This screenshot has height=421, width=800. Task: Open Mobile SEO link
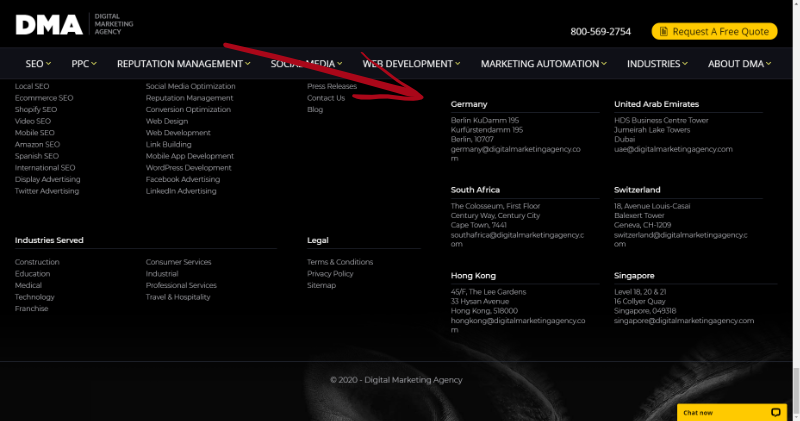(x=35, y=133)
